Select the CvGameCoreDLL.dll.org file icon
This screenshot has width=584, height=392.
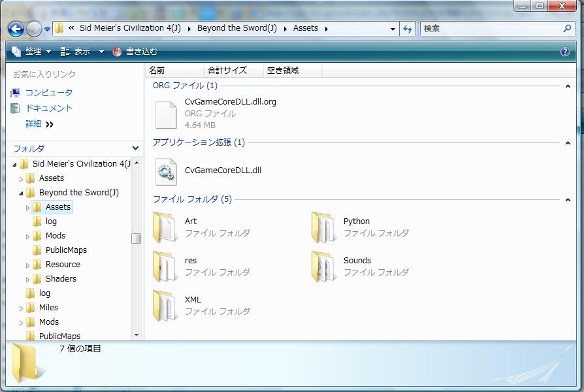165,114
